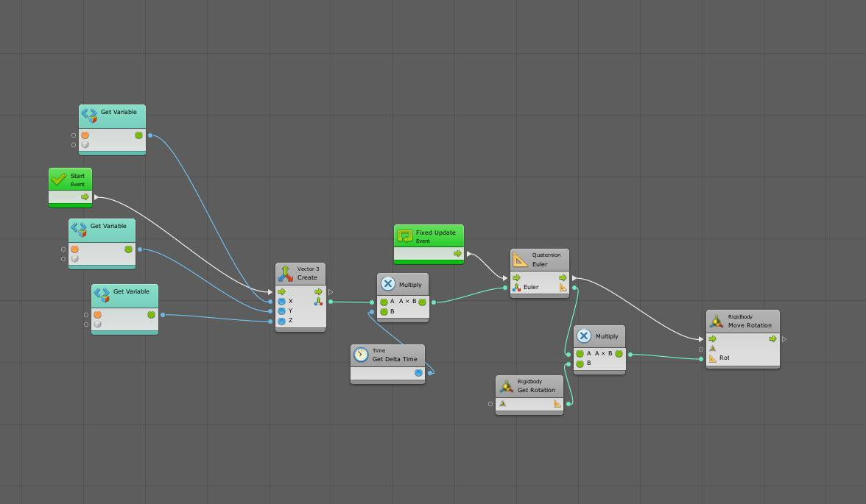Image resolution: width=866 pixels, height=504 pixels.
Task: Click the Get Variable icon wired to Y port
Action: click(x=78, y=229)
